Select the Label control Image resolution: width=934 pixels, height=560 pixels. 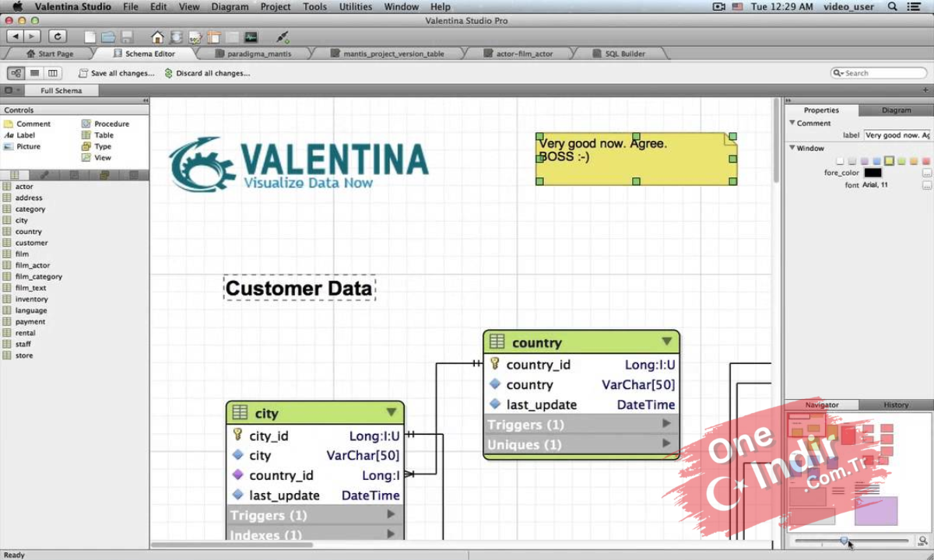point(19,135)
